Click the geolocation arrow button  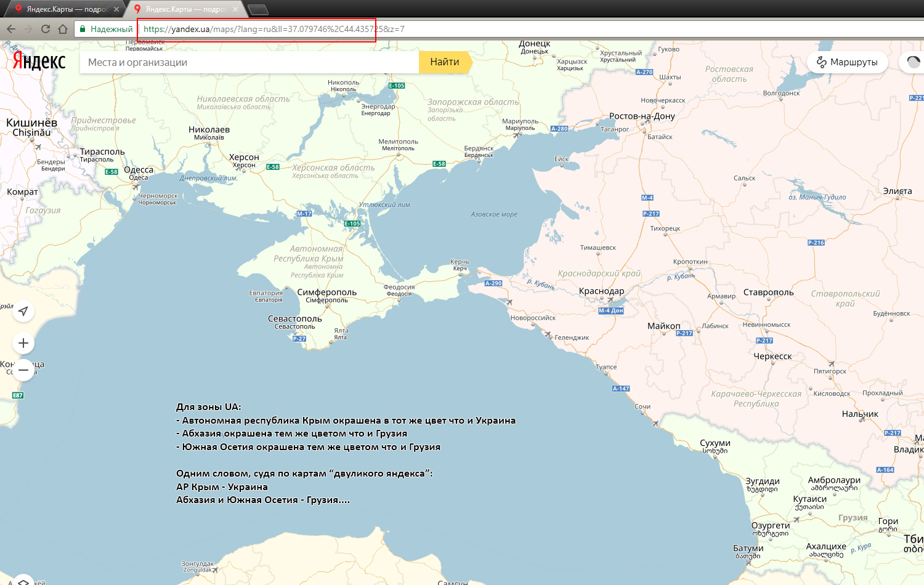[x=23, y=311]
